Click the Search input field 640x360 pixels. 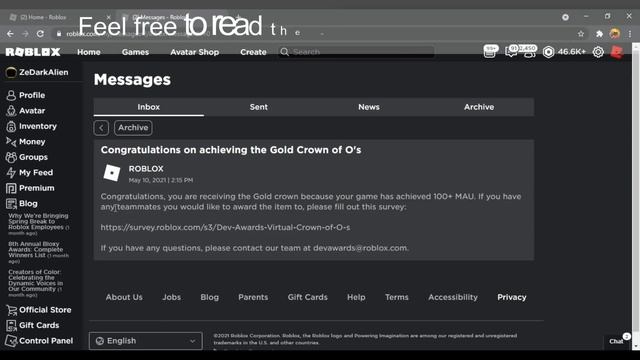point(356,52)
